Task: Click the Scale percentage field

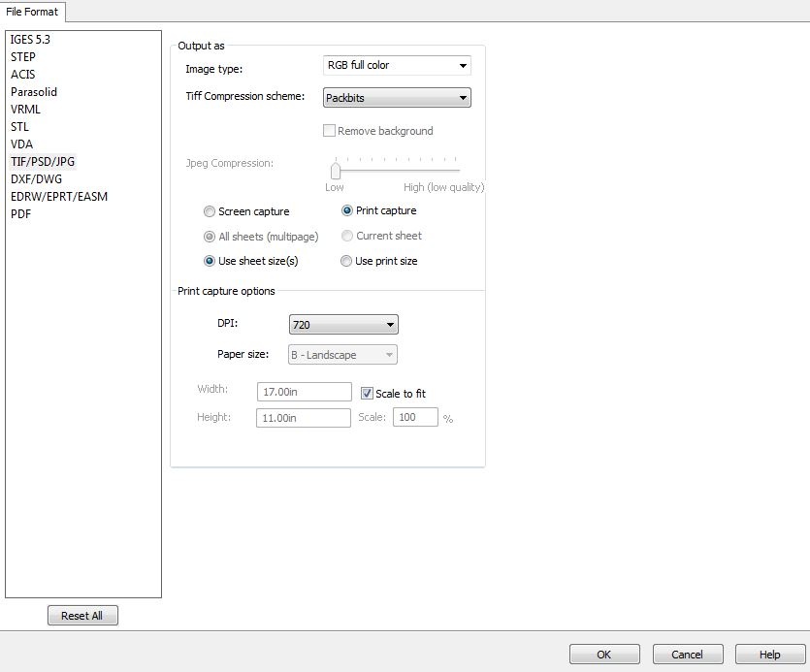Action: pos(415,417)
